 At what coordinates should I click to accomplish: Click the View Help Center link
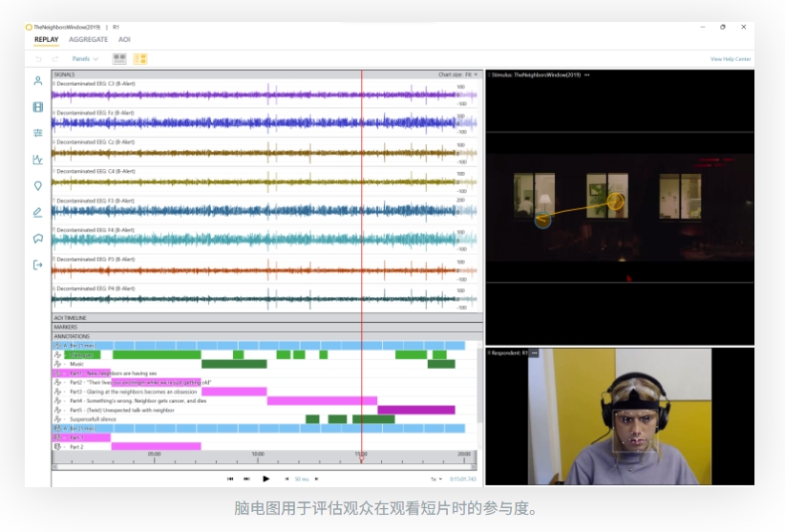point(730,59)
